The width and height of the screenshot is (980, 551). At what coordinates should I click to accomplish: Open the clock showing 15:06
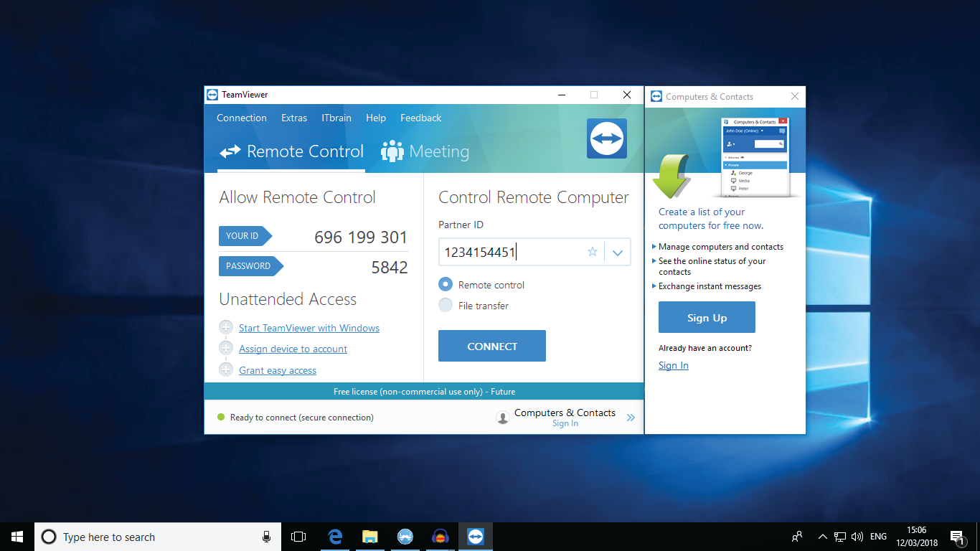pos(916,537)
